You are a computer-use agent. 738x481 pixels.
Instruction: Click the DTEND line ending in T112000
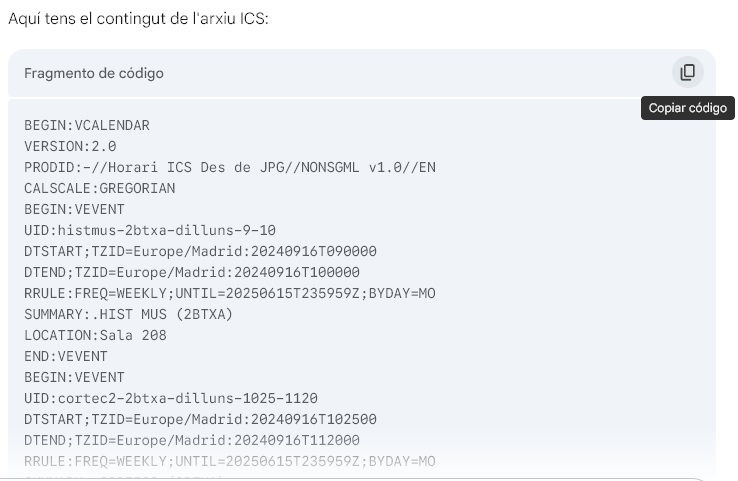coord(192,440)
